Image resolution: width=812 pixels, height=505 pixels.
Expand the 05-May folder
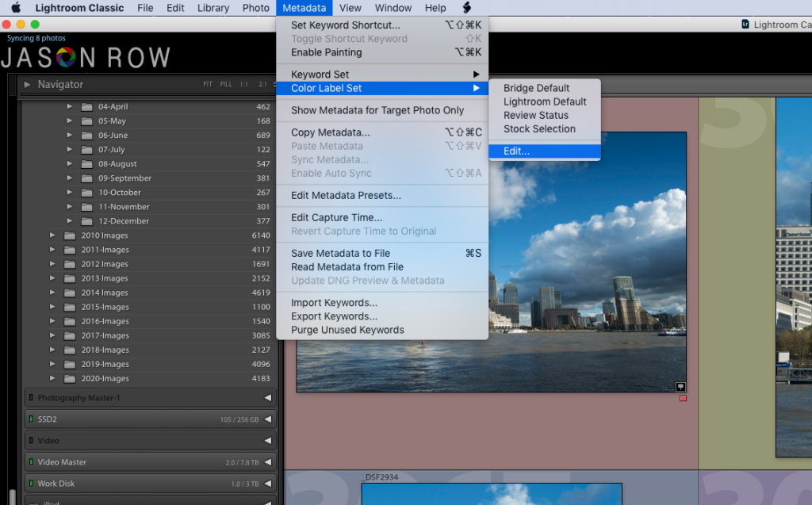(70, 121)
